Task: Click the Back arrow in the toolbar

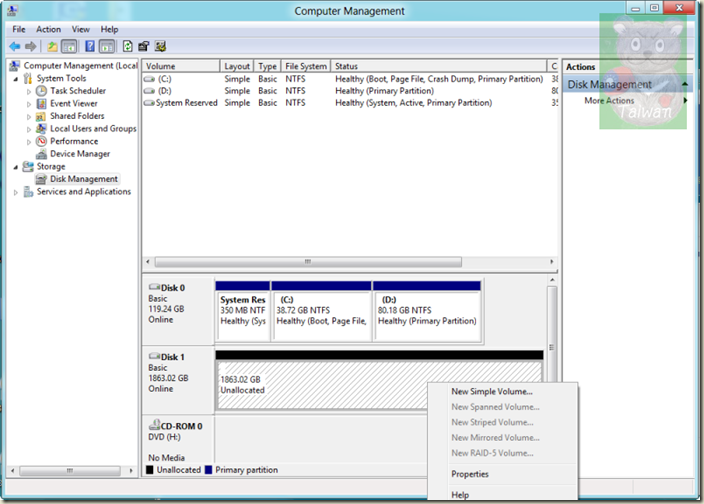Action: [x=15, y=46]
